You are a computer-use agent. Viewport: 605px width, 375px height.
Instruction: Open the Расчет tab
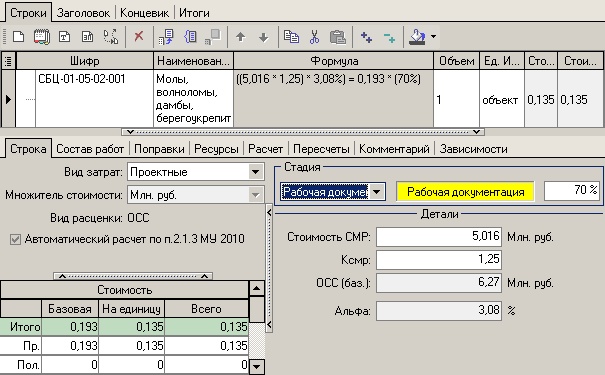coord(265,149)
